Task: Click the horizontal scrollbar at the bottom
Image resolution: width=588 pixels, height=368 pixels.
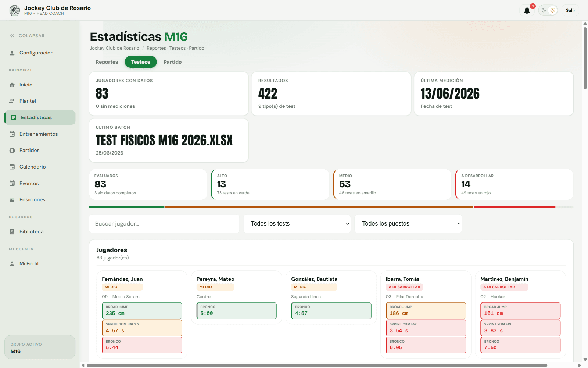Action: 317,365
